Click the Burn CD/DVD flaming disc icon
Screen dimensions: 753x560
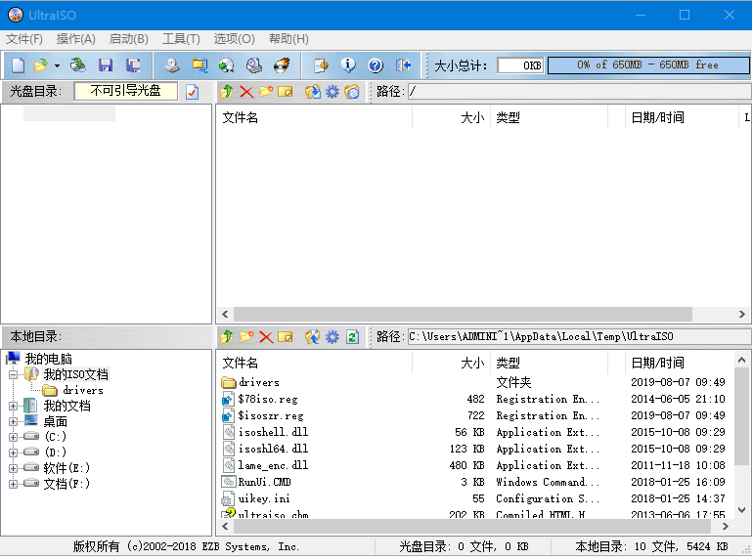pyautogui.click(x=282, y=65)
